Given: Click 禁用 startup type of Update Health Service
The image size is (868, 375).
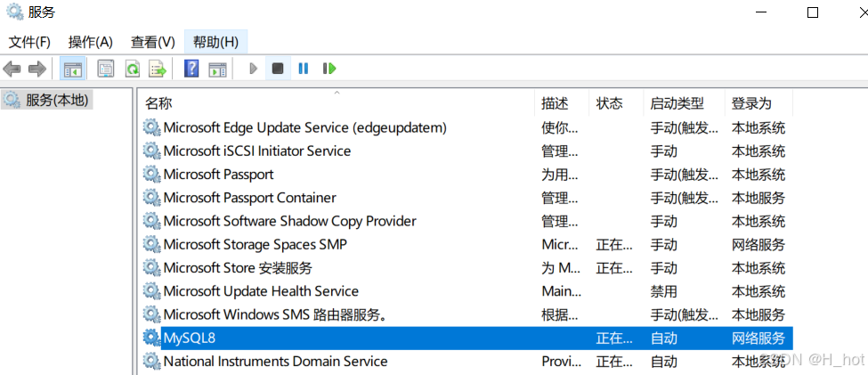Looking at the screenshot, I should [x=664, y=291].
